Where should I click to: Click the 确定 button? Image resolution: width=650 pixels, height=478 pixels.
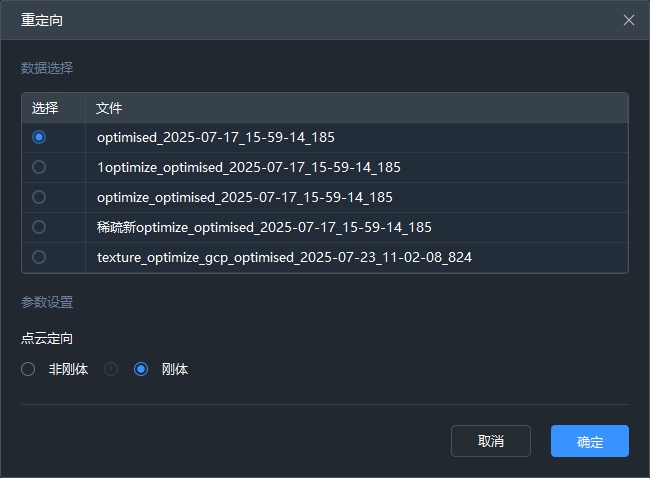589,441
